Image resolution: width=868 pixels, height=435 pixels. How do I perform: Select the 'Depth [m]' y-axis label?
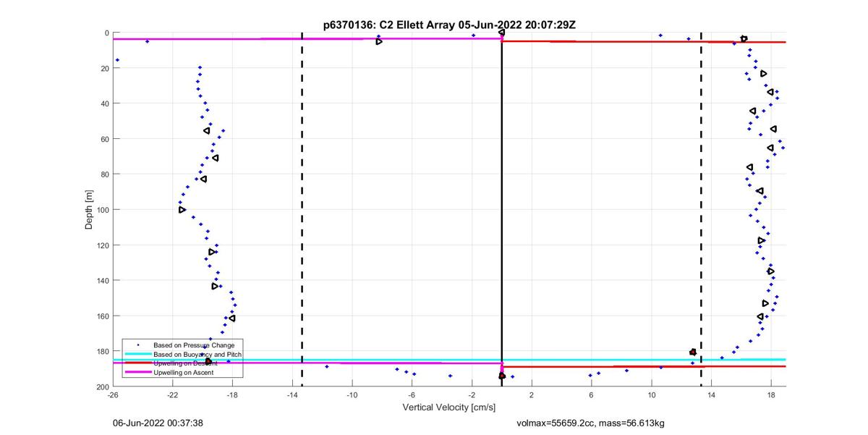pos(89,210)
